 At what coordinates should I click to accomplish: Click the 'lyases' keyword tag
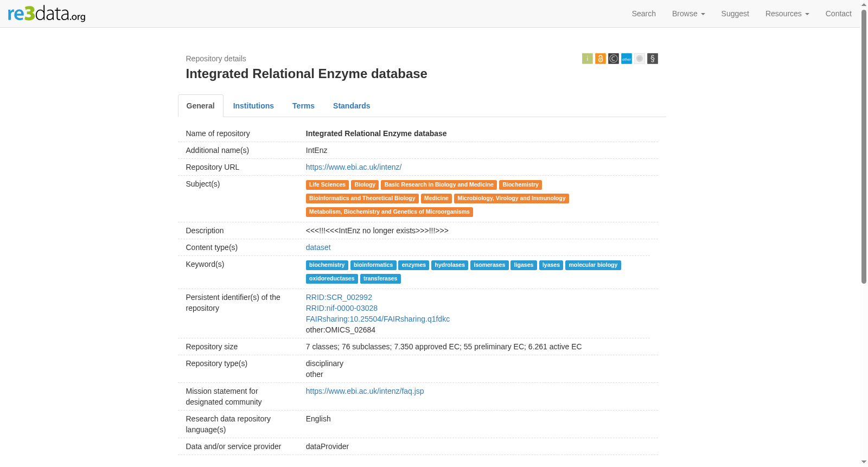(x=551, y=265)
